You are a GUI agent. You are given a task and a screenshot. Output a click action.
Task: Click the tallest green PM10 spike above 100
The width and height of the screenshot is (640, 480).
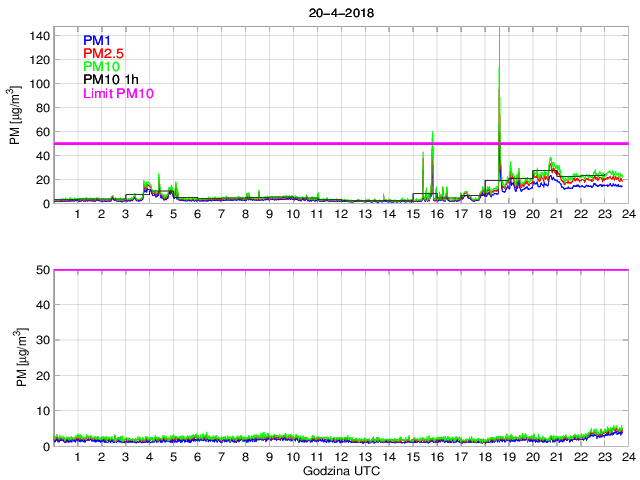(499, 70)
